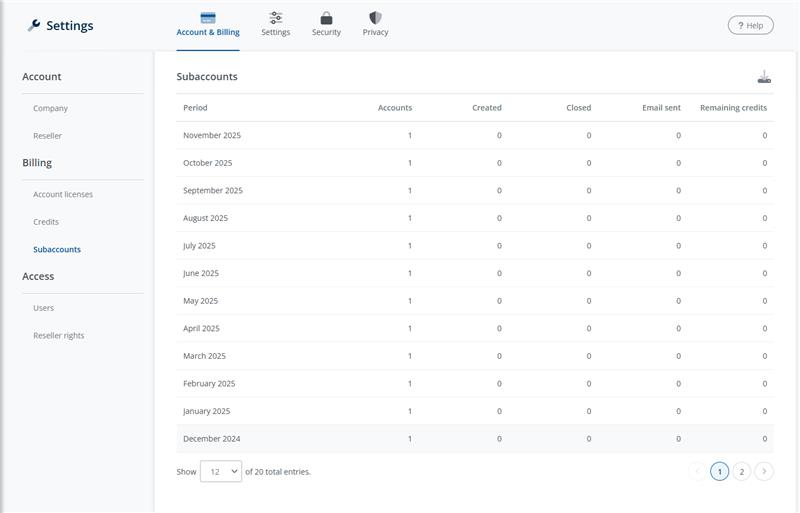Click the Account & Billing card icon
Viewport: 800px width, 513px height.
(x=208, y=18)
